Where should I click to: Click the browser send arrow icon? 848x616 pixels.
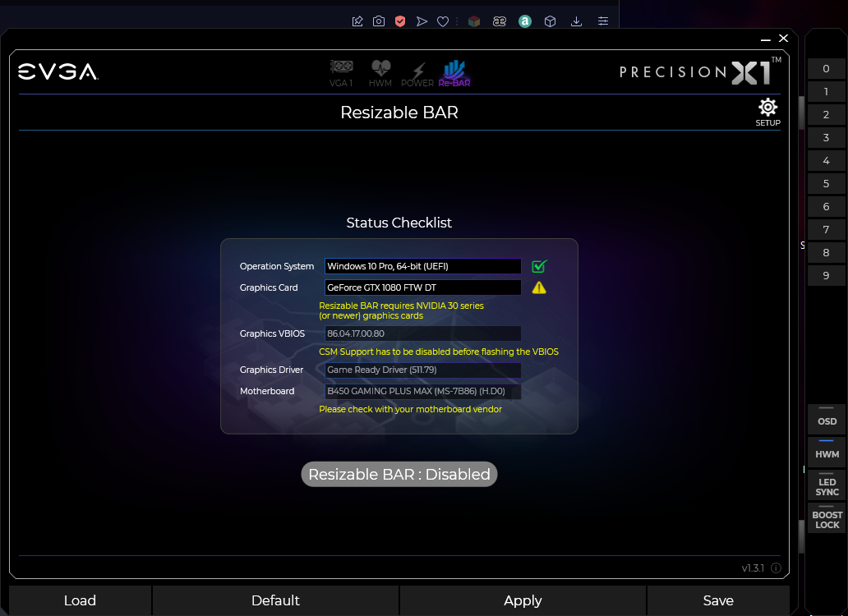(422, 21)
